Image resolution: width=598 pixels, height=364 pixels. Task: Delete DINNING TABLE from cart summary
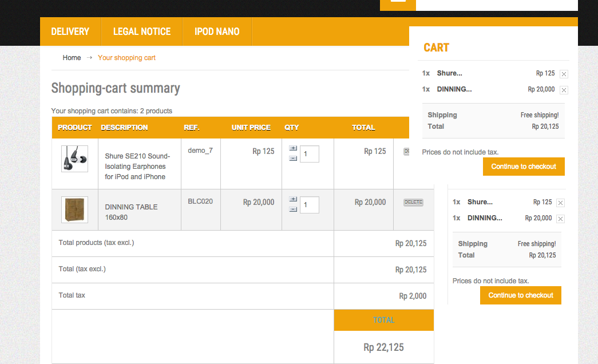413,202
